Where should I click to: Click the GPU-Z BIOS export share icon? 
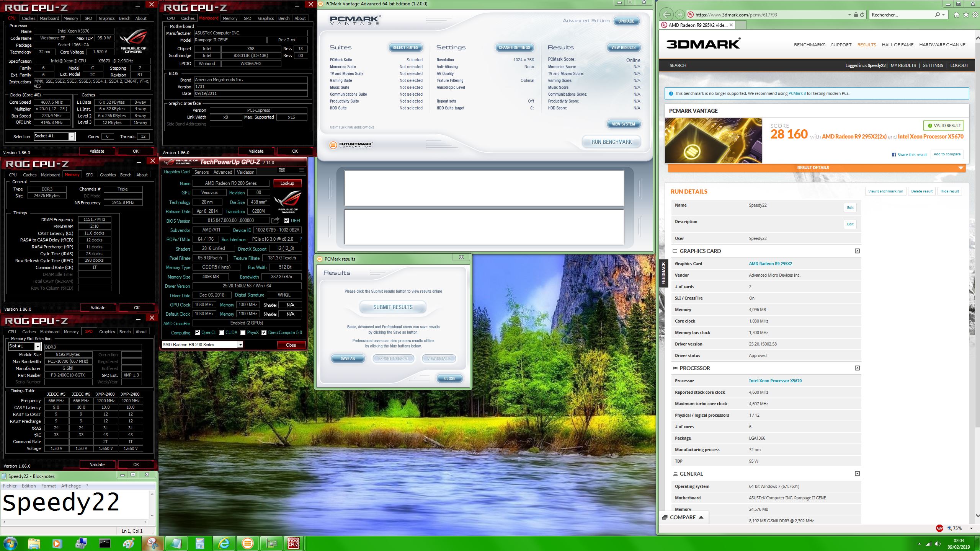pos(276,220)
